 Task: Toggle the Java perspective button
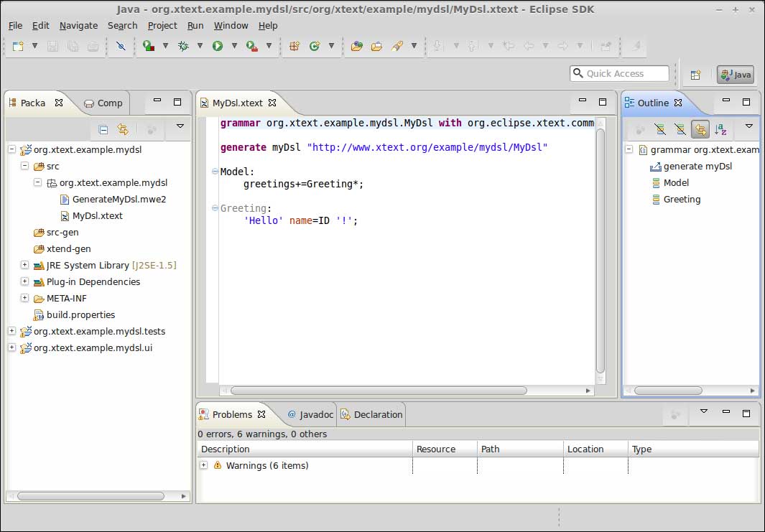[735, 74]
